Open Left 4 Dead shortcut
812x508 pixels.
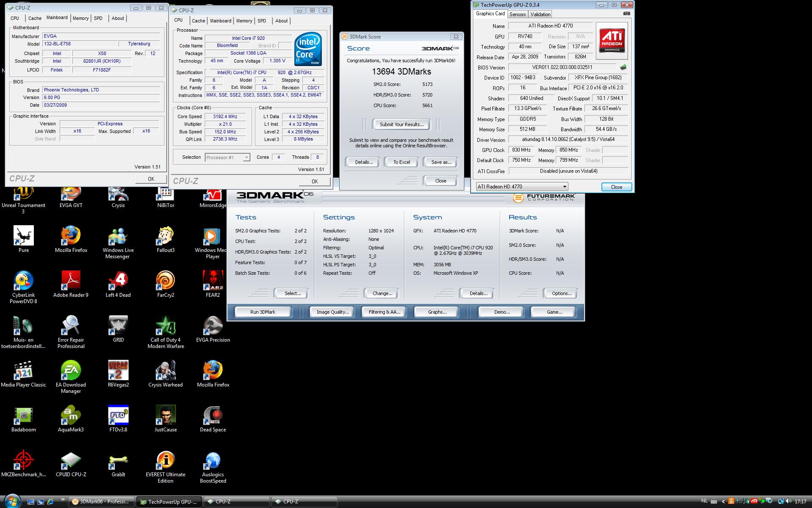coord(118,284)
